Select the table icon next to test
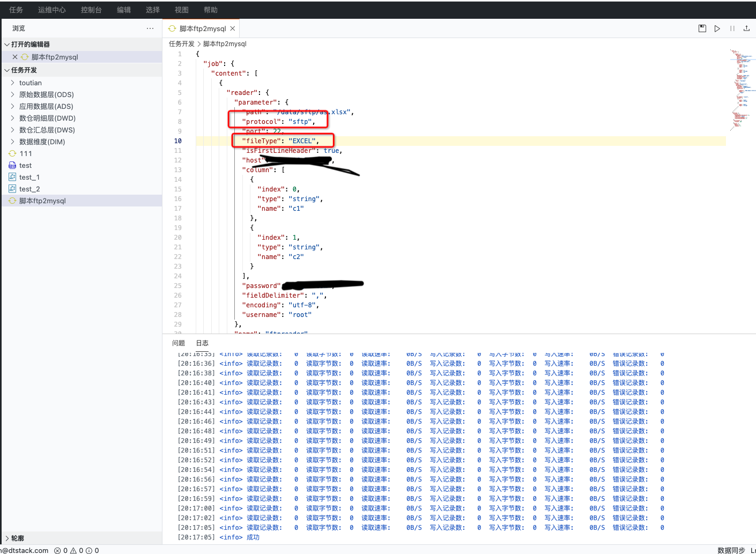The height and width of the screenshot is (554, 756). [12, 165]
